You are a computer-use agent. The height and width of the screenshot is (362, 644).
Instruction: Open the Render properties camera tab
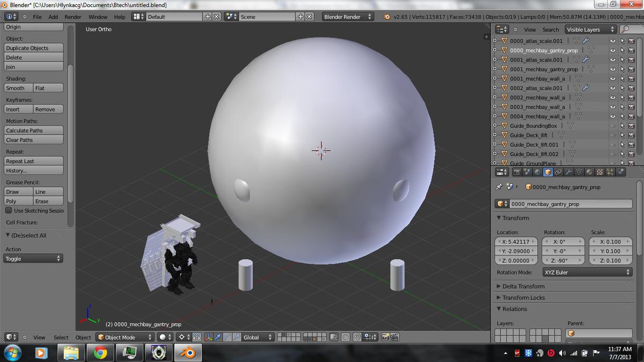[x=517, y=172]
